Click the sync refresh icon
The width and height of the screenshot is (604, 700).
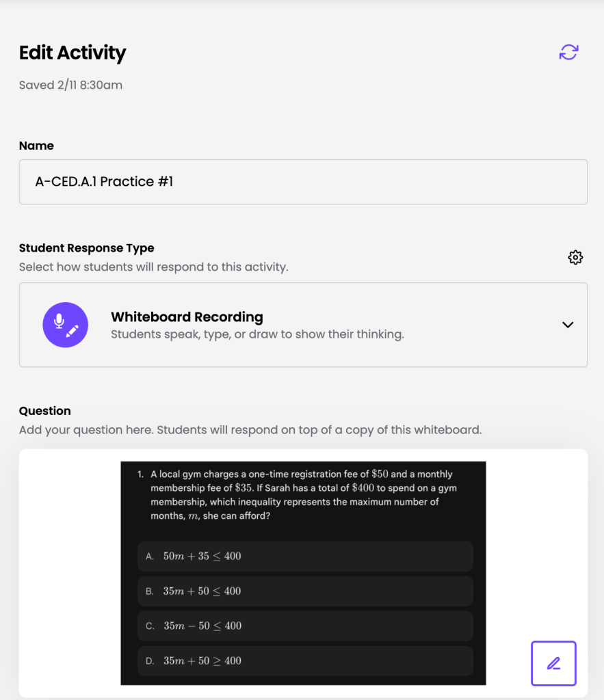click(568, 52)
